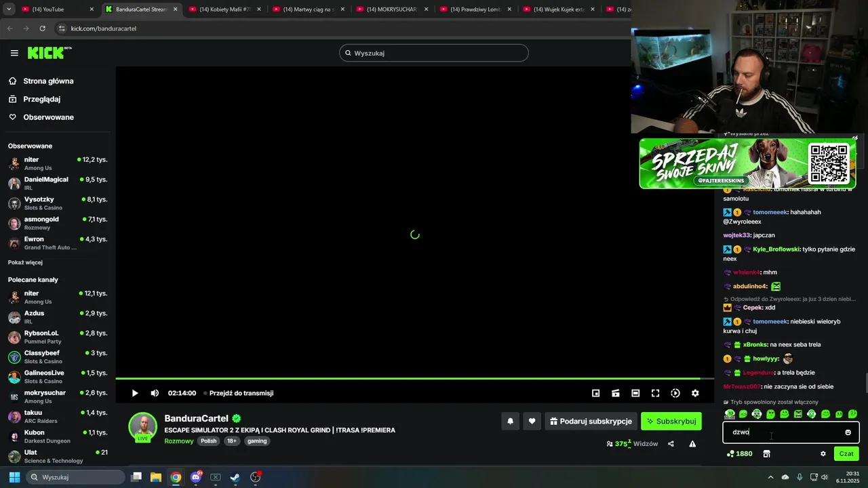Screen dimensions: 868x488
Task: Expand followed list with Pokaż więcej
Action: pos(25,262)
